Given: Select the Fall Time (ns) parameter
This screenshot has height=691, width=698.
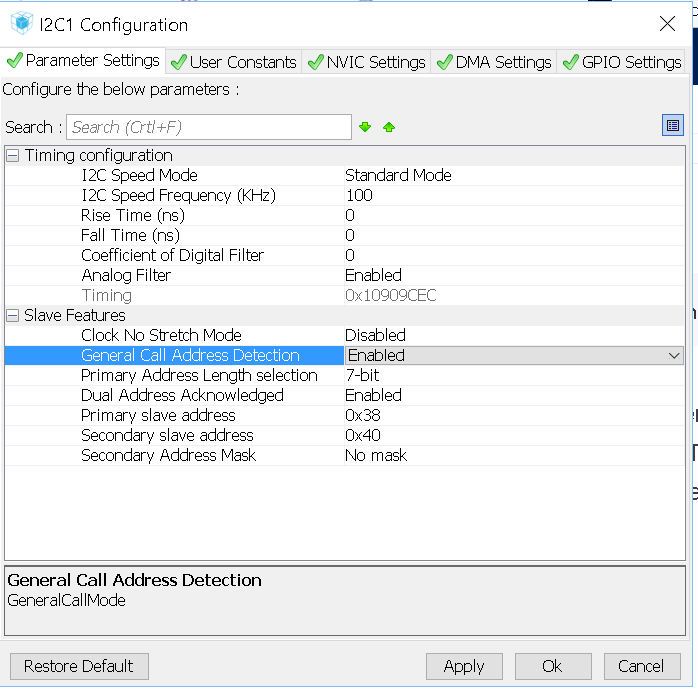Looking at the screenshot, I should point(130,236).
